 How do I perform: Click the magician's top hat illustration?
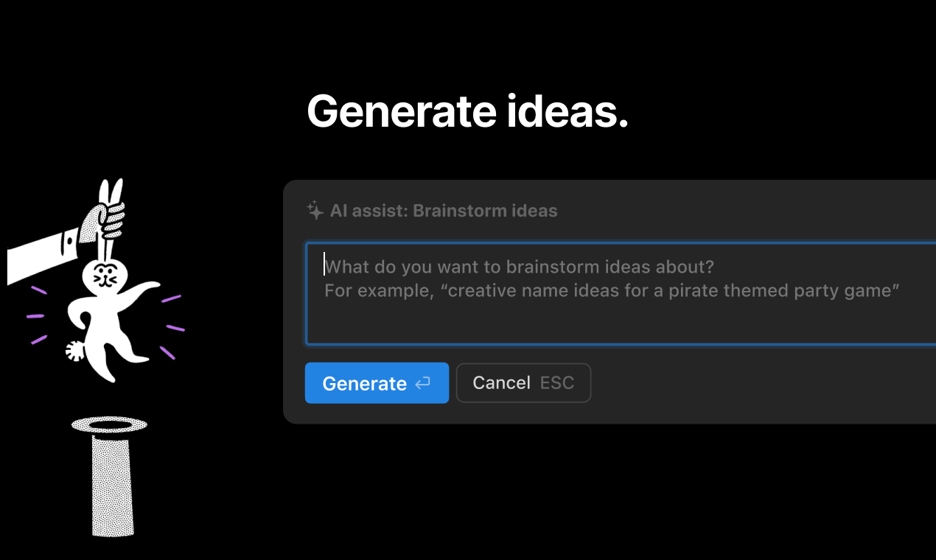tap(113, 479)
